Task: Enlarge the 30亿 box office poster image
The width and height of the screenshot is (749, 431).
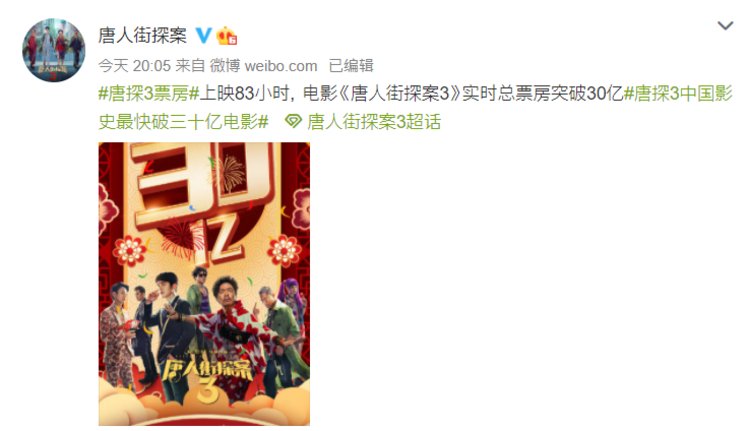Action: pyautogui.click(x=204, y=284)
